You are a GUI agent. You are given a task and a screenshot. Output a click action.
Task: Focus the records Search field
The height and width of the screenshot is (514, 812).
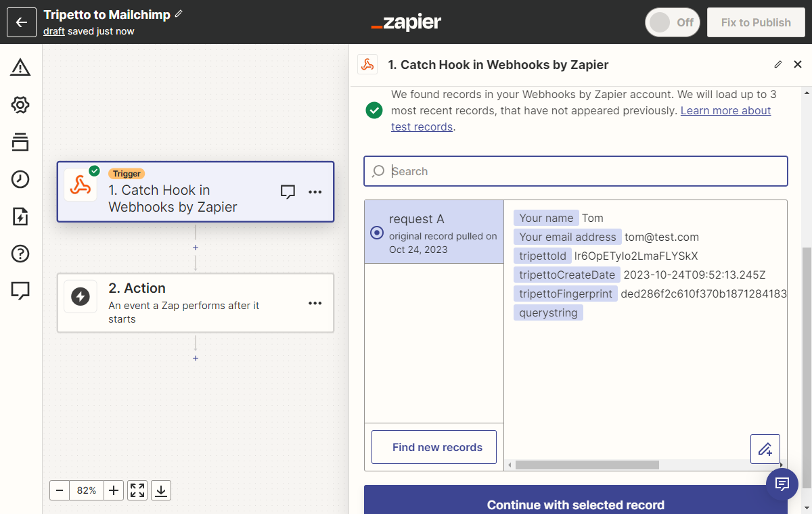point(576,171)
